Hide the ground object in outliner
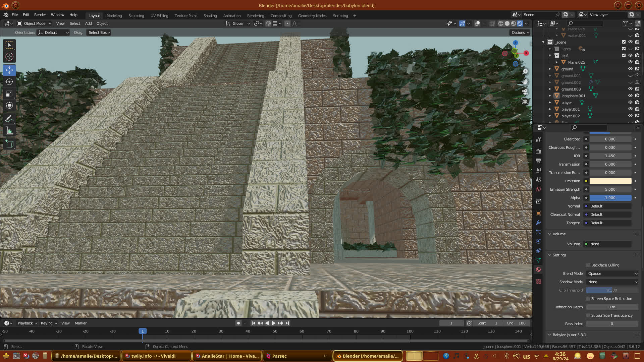 (630, 69)
